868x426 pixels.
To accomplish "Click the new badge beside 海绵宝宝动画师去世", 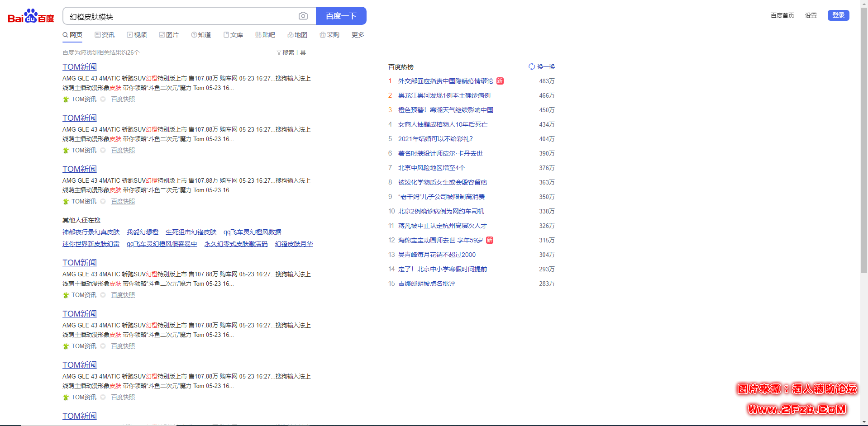I will tap(490, 240).
